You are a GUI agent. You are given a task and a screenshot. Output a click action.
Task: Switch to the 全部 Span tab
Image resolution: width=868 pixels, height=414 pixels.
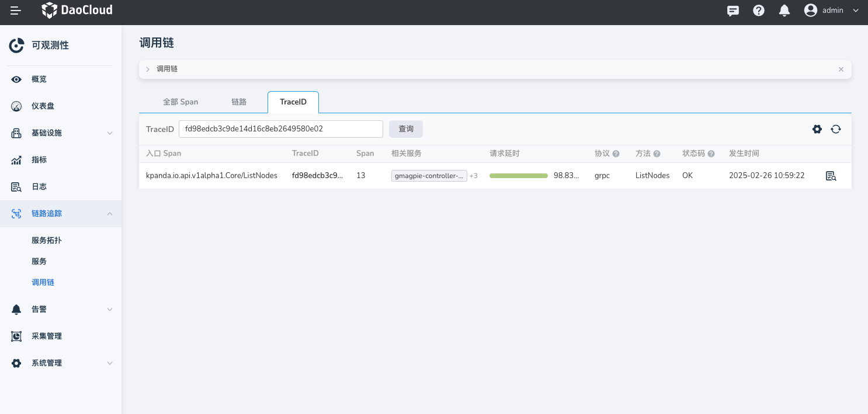click(x=180, y=102)
